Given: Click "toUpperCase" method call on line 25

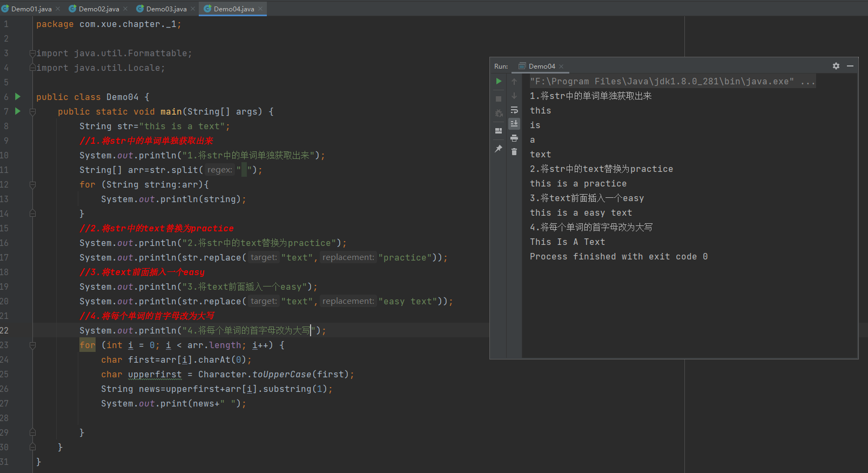Looking at the screenshot, I should (x=282, y=374).
